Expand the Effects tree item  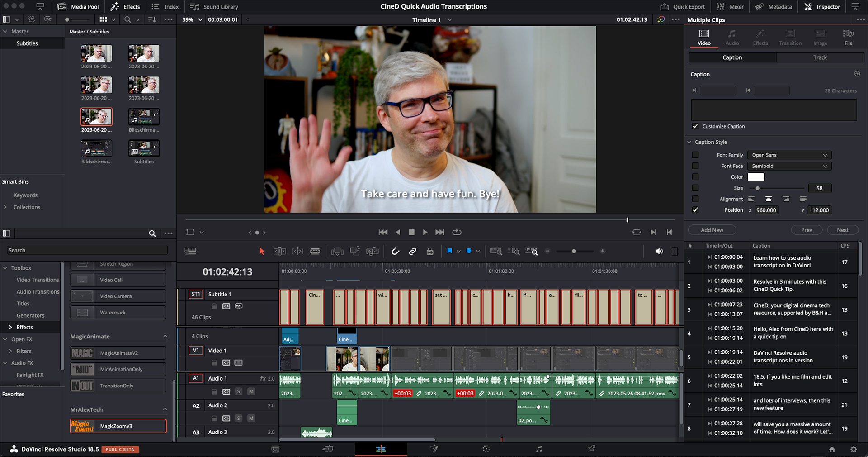(x=10, y=327)
